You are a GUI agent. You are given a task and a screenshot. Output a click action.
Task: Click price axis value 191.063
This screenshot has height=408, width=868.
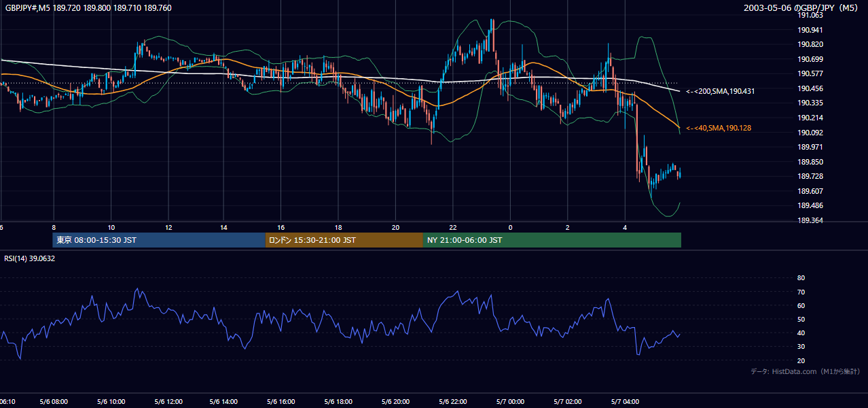[x=810, y=15]
